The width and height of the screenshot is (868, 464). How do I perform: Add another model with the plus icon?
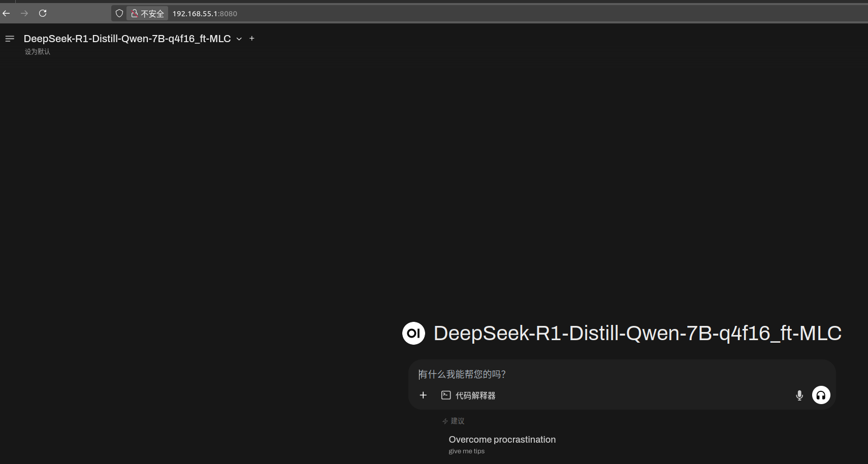click(252, 38)
